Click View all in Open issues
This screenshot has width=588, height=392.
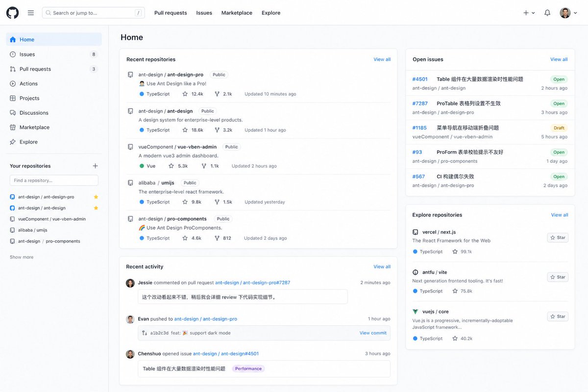click(559, 59)
